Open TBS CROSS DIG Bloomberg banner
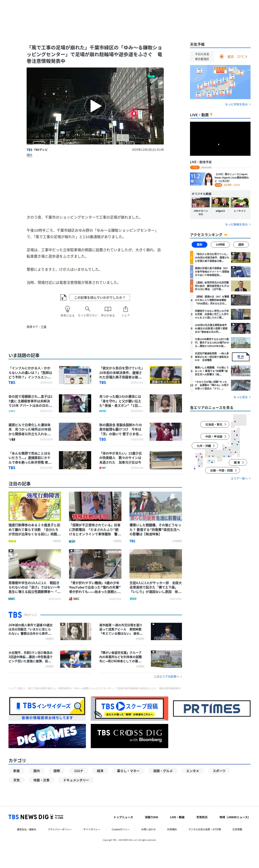The height and width of the screenshot is (868, 259). [129, 736]
